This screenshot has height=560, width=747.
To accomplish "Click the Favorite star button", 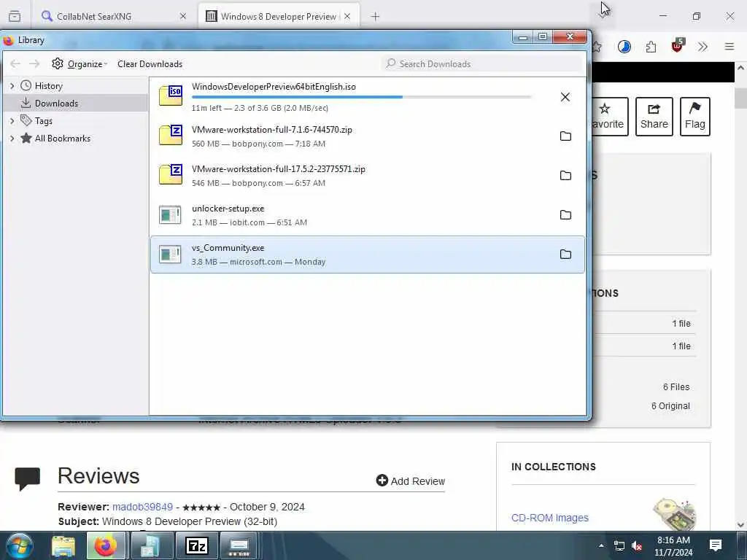I will point(610,117).
